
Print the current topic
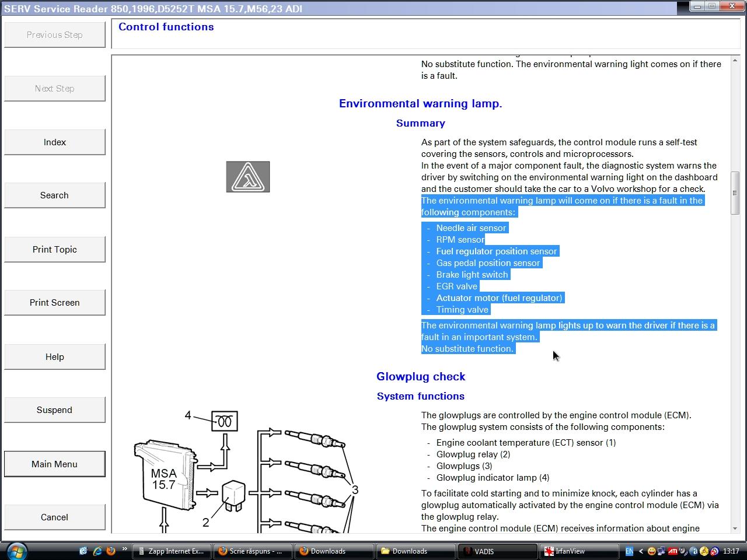(54, 250)
